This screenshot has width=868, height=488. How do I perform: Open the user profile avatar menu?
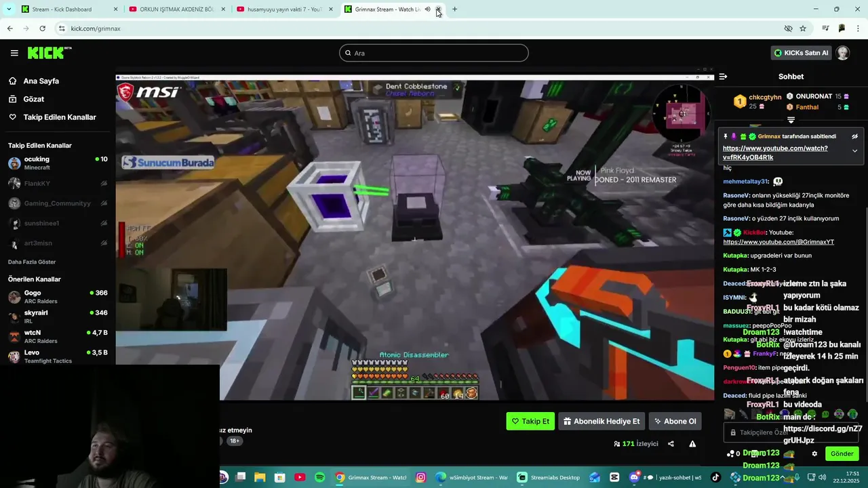pos(843,53)
